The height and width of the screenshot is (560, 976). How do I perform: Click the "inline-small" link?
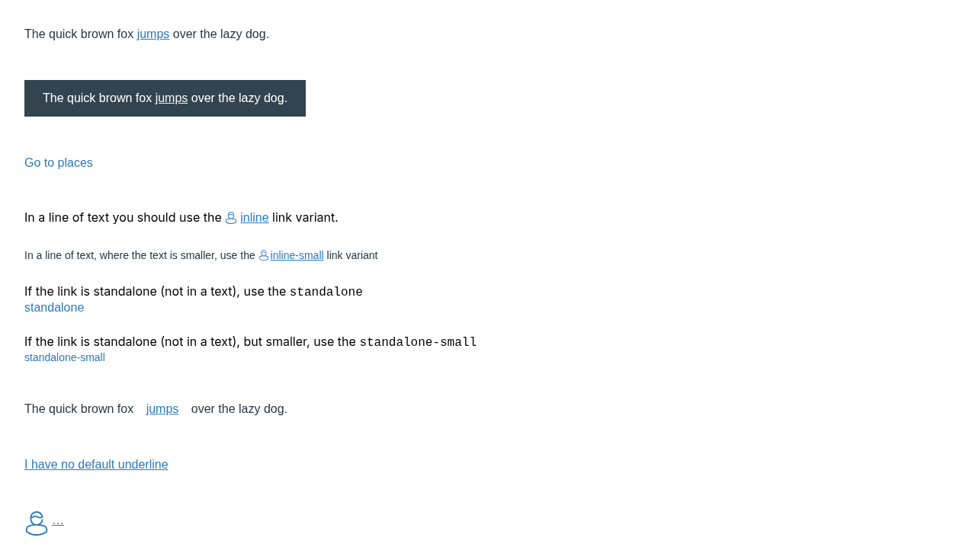pyautogui.click(x=297, y=255)
